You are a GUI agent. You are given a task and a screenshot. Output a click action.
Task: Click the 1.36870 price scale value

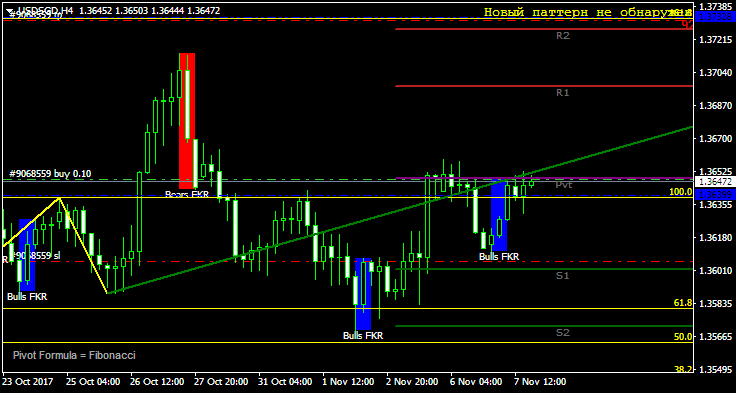tap(715, 106)
